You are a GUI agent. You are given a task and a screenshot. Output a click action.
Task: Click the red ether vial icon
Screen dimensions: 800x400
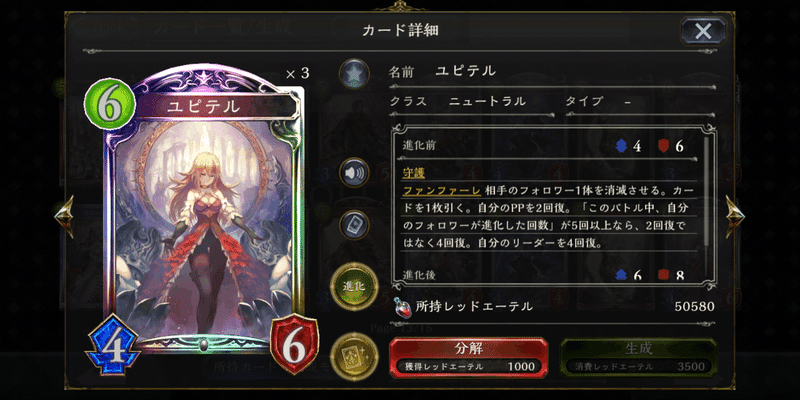[x=403, y=307]
